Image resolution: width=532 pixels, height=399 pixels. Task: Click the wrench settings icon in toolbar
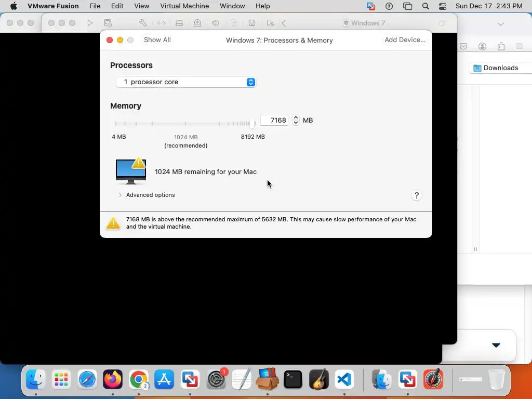(x=143, y=23)
